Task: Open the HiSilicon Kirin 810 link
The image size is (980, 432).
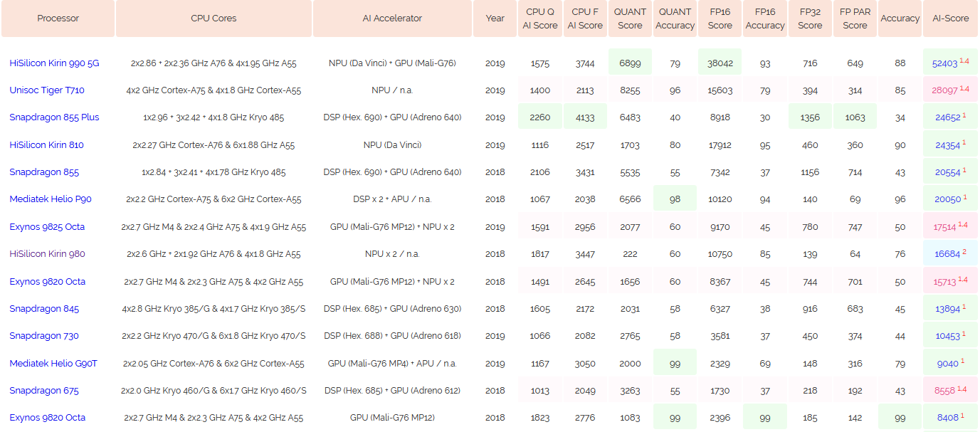Action: 46,145
